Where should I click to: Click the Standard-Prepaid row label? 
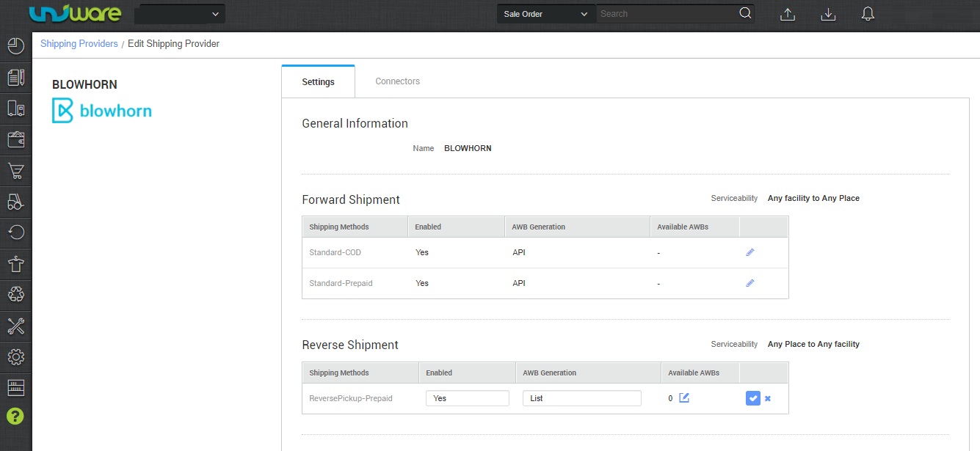[x=341, y=283]
